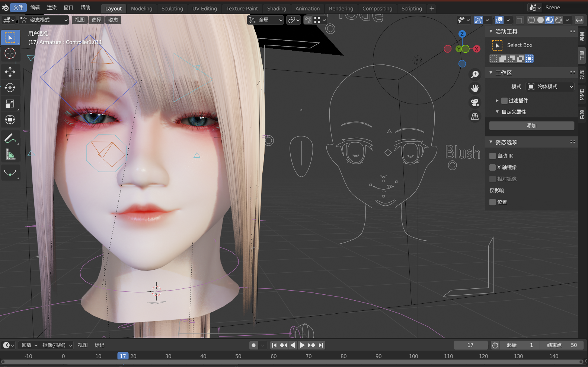
Task: Choose the Rotate tool
Action: [x=10, y=88]
